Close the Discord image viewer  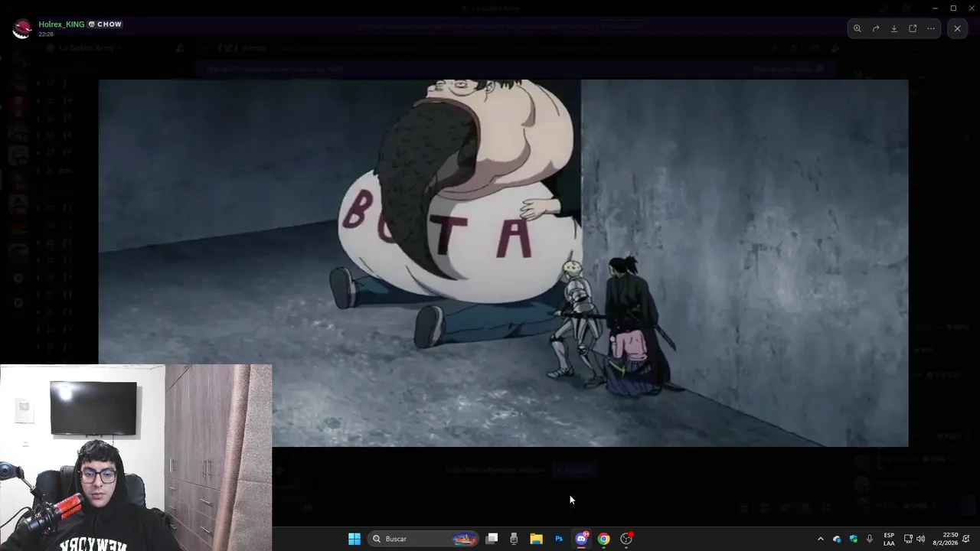tap(957, 28)
